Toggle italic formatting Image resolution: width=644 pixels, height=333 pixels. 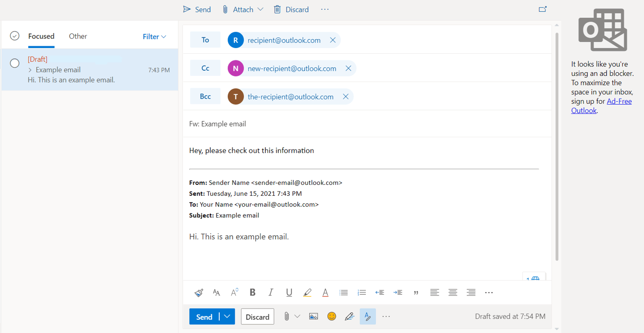point(271,292)
